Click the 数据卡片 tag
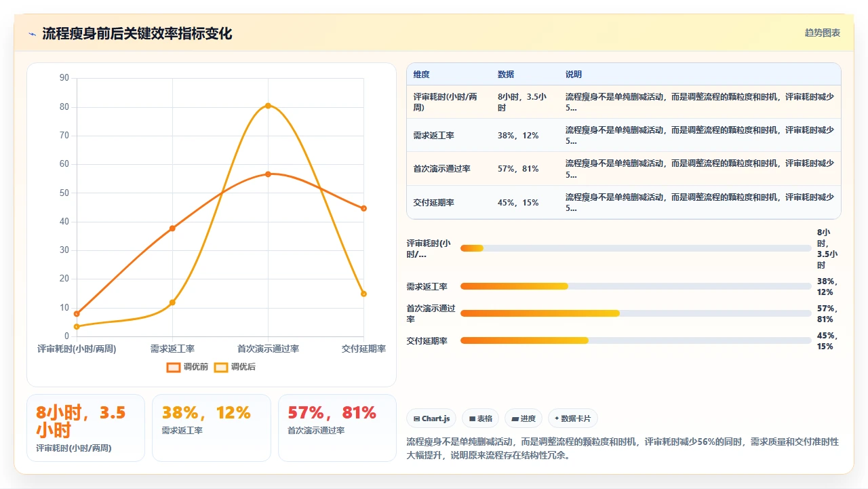The width and height of the screenshot is (868, 489). (573, 418)
